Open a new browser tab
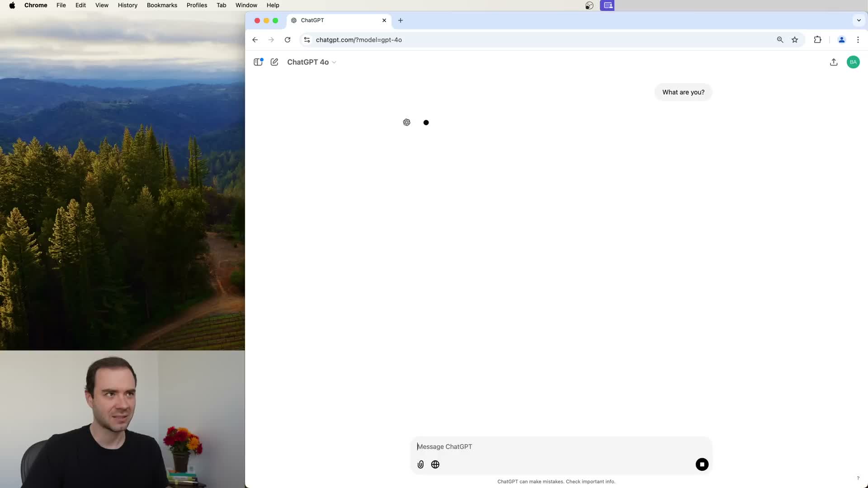This screenshot has height=488, width=868. [x=401, y=20]
